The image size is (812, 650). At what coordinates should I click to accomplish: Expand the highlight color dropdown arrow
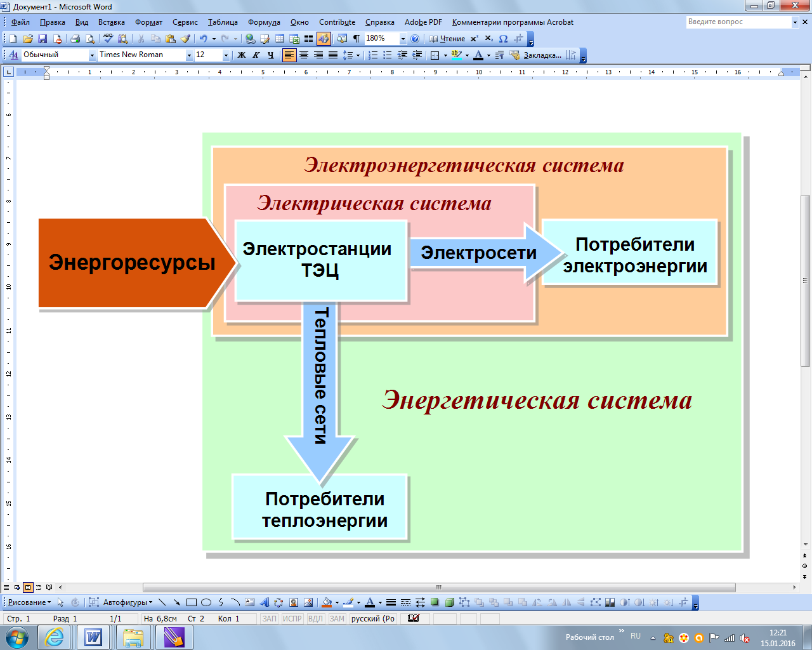467,55
